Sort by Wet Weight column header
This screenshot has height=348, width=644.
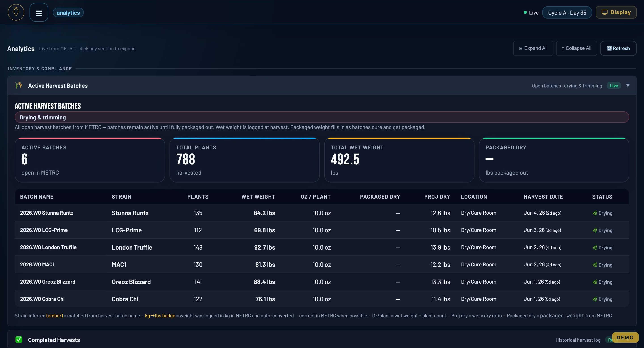258,197
